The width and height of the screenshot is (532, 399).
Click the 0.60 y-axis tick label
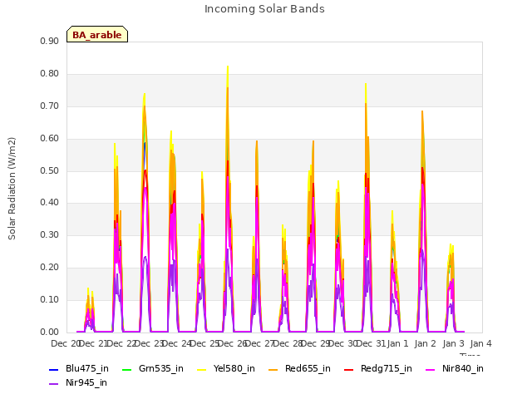49,139
